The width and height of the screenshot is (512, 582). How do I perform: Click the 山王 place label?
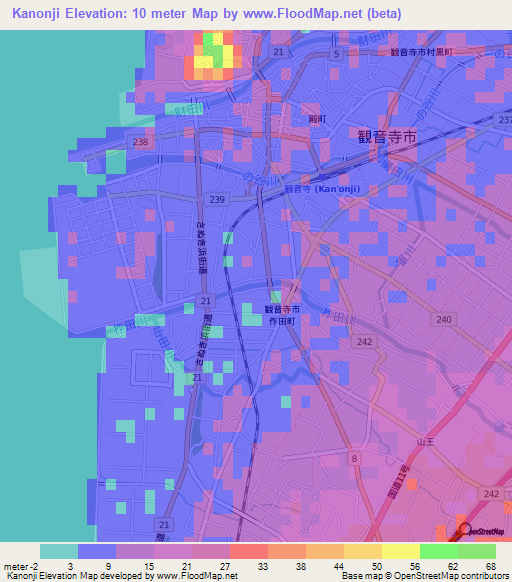(x=425, y=442)
